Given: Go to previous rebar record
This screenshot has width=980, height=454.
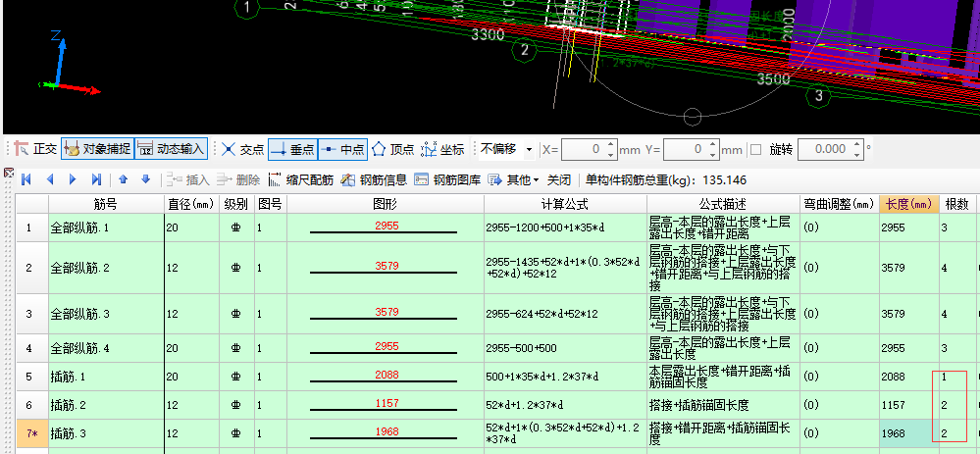Looking at the screenshot, I should 50,179.
